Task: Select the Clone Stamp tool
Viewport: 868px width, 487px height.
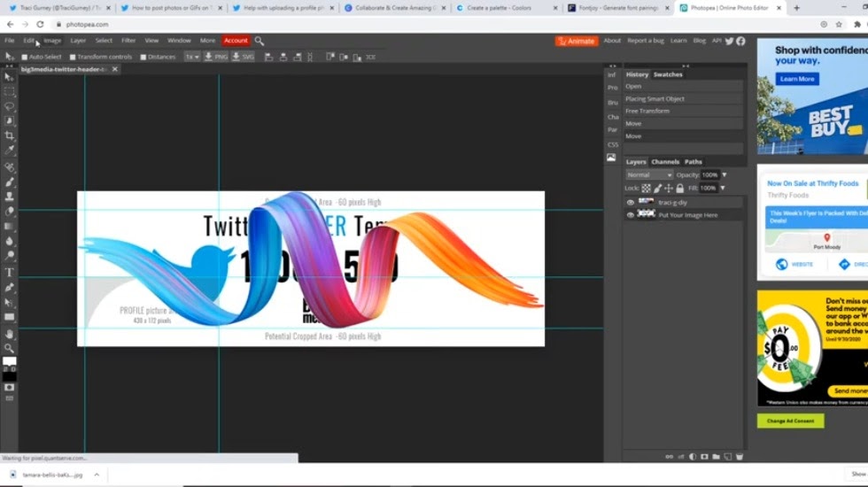Action: 9,197
